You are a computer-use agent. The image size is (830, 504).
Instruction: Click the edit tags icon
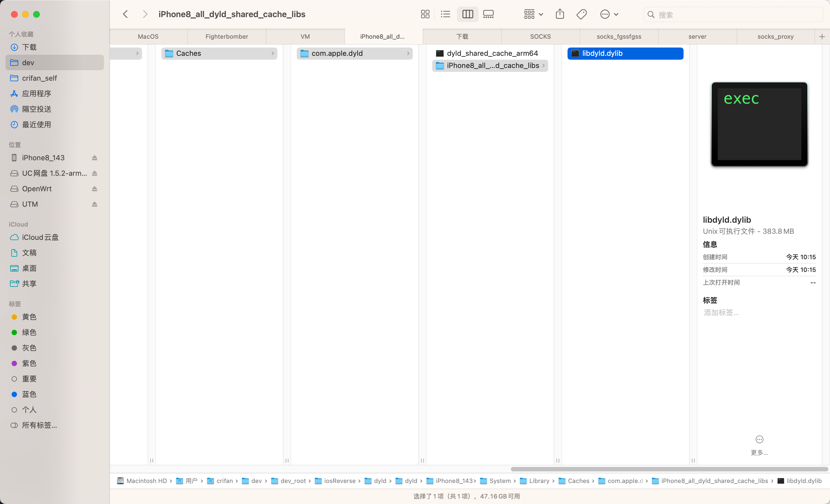coord(581,14)
